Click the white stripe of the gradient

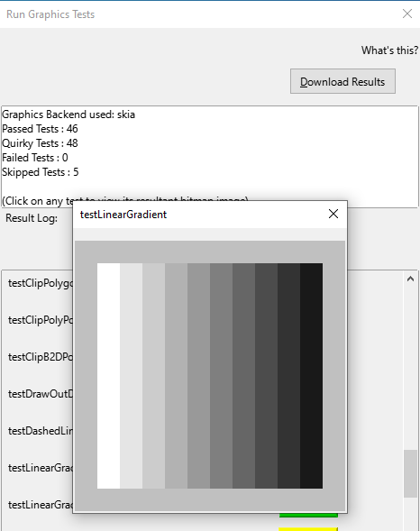pos(108,376)
